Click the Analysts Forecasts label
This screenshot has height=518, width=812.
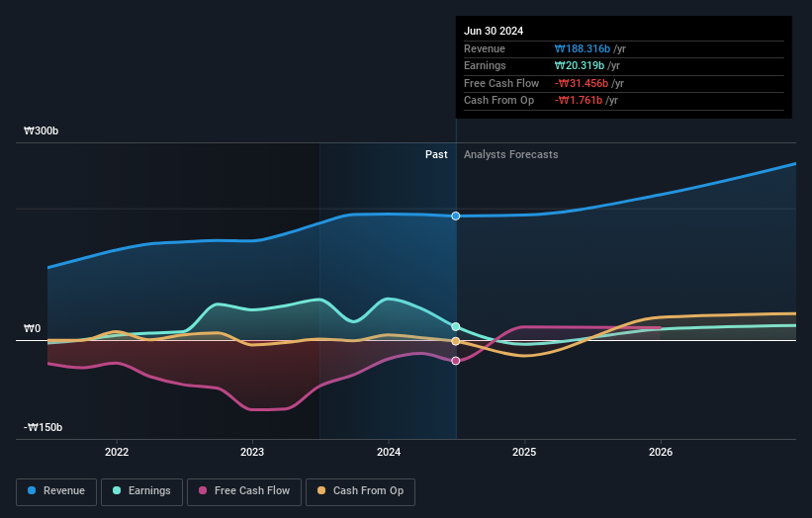[510, 154]
